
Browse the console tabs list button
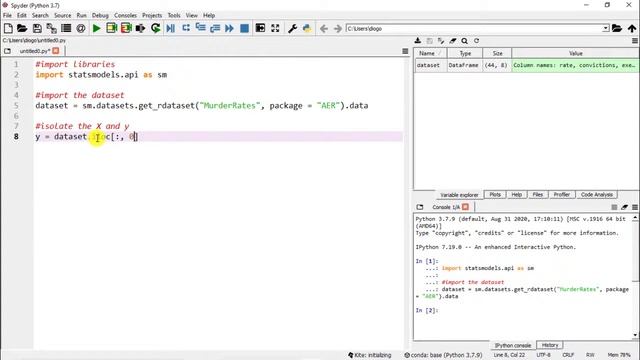420,207
